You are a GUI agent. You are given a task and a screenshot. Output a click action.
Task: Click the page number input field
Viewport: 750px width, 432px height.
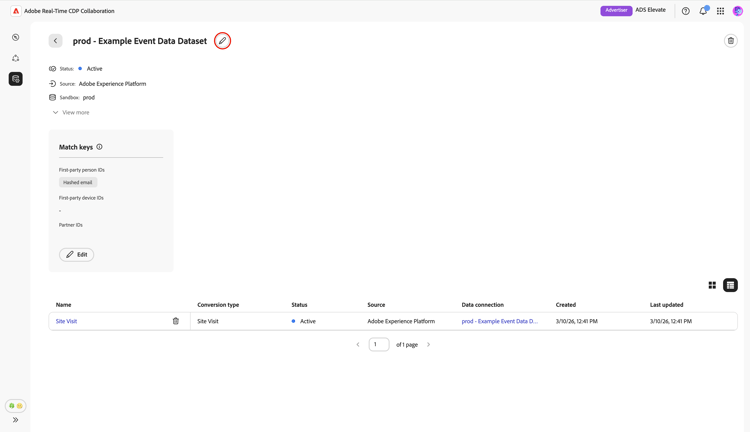379,344
